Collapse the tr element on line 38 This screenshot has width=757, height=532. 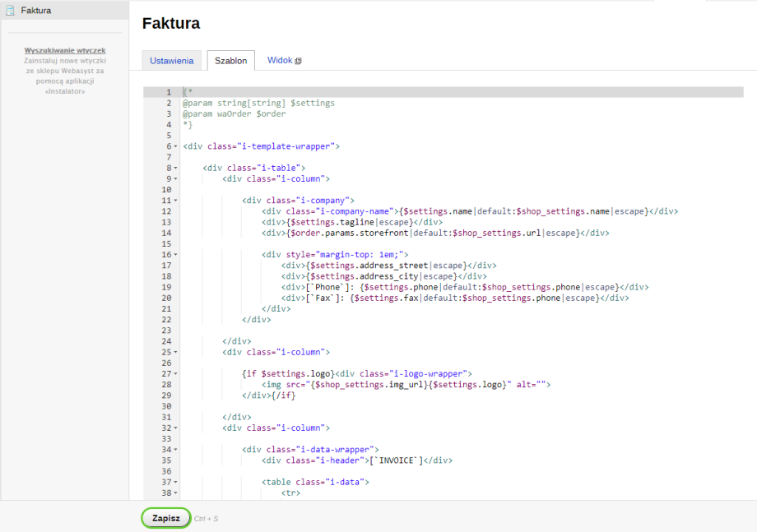[x=176, y=493]
